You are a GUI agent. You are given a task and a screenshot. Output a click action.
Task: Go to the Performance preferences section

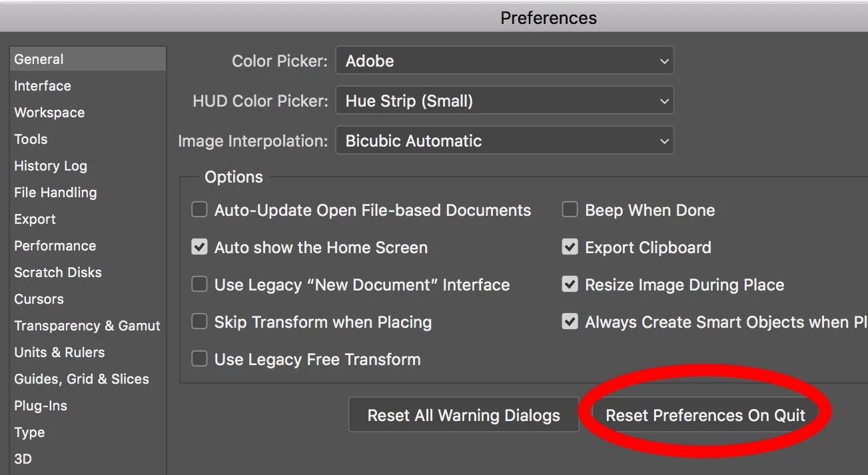55,246
